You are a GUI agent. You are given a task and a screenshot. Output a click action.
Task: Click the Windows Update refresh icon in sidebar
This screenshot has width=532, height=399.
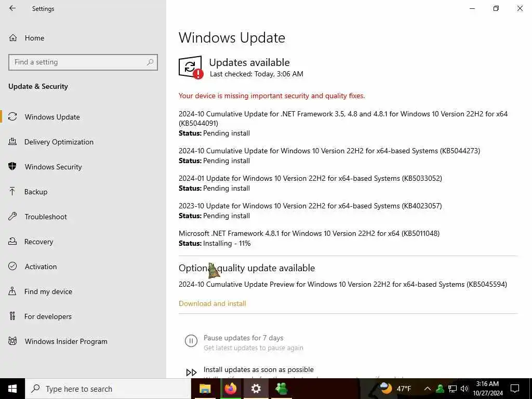click(x=12, y=117)
